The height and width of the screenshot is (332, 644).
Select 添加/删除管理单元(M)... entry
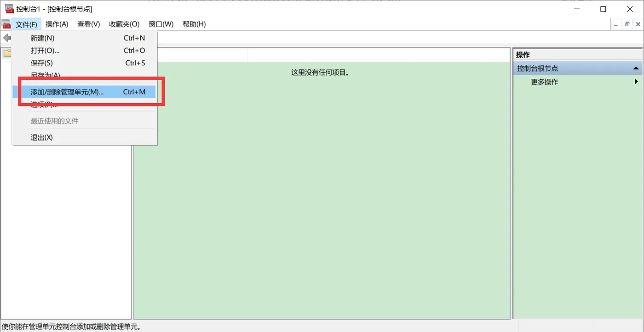(x=84, y=92)
